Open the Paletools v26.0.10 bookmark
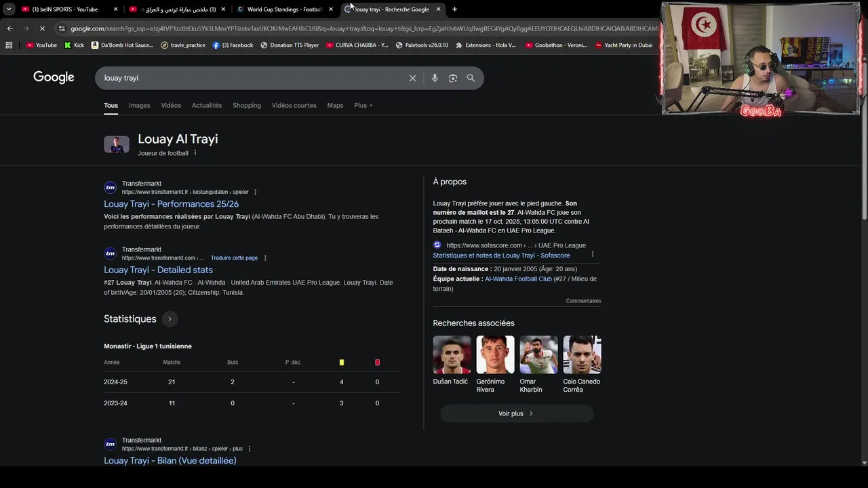868x488 pixels. coord(422,45)
